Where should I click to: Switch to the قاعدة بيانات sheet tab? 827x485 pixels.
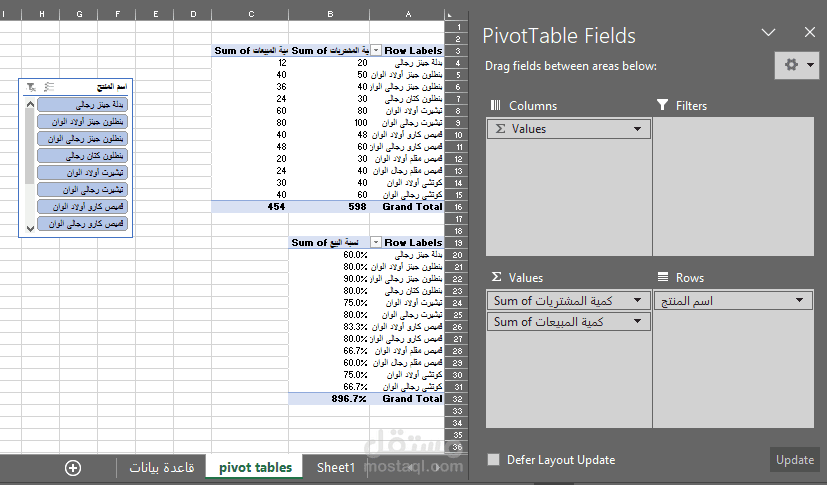click(162, 468)
